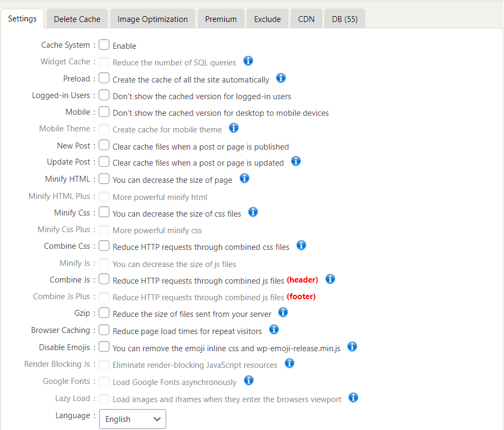The image size is (504, 430).
Task: Click info icon beside Lazy Load
Action: click(353, 398)
